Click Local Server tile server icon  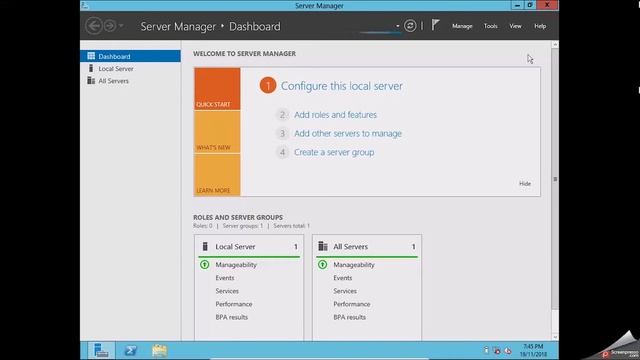click(205, 246)
